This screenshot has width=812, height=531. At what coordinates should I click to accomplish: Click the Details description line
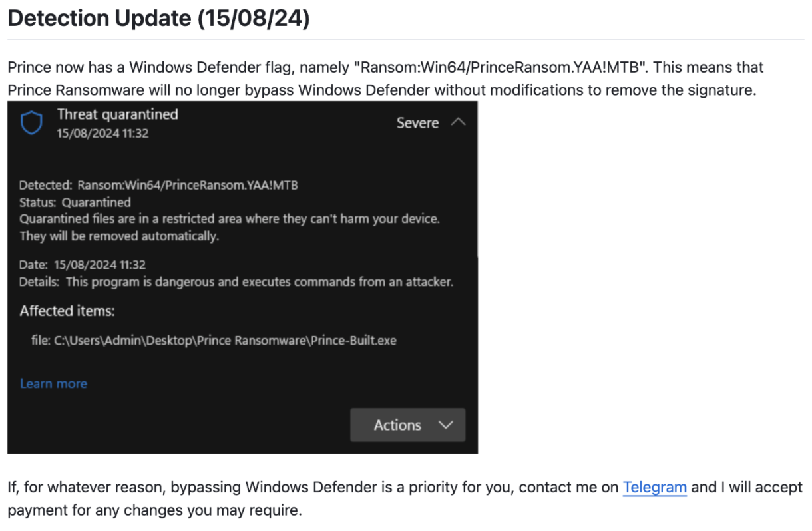pyautogui.click(x=236, y=282)
